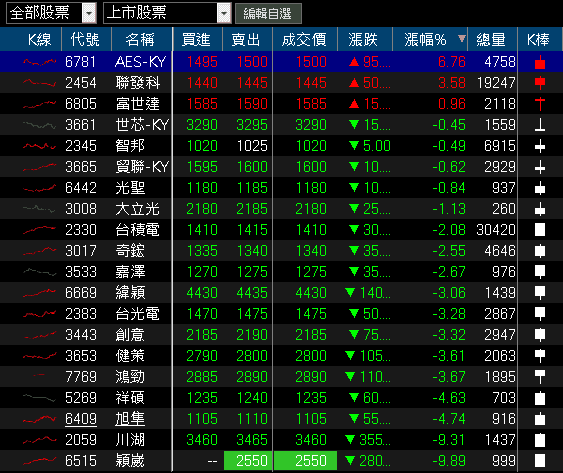Sort by the 總量 column header
The width and height of the screenshot is (563, 473).
491,40
